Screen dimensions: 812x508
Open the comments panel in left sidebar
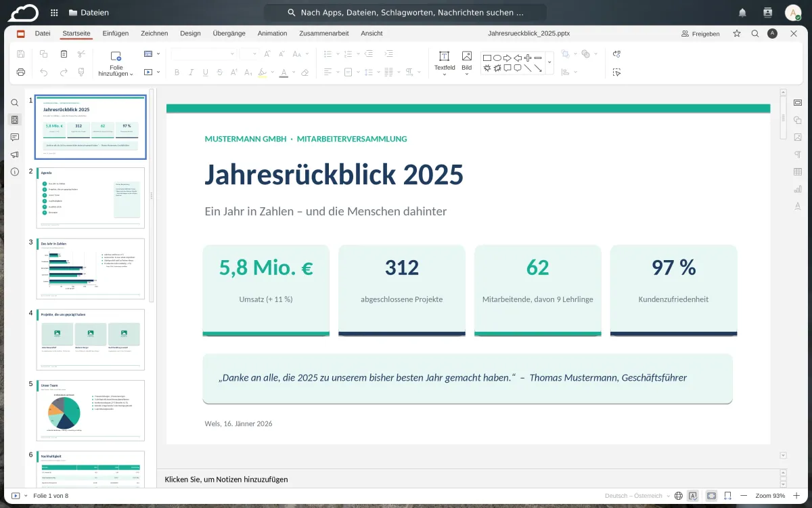(x=15, y=137)
